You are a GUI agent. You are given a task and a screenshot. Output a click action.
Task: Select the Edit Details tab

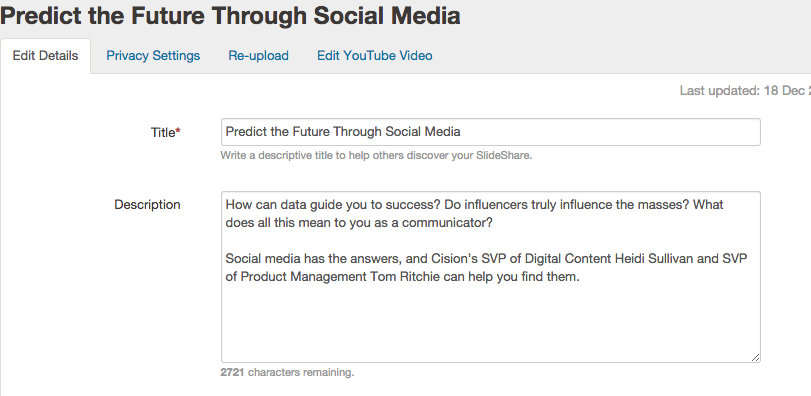46,56
